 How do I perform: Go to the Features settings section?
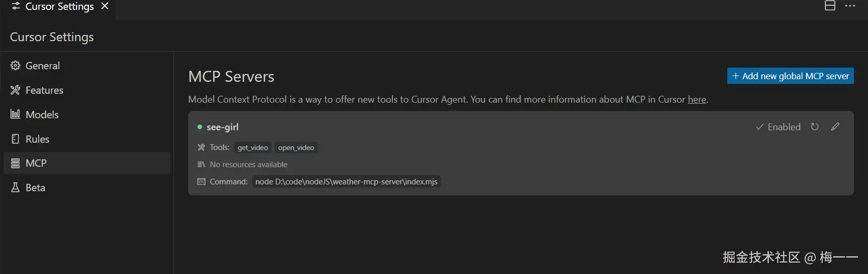pos(44,90)
